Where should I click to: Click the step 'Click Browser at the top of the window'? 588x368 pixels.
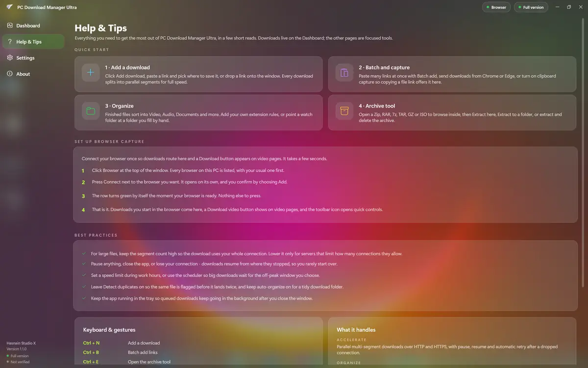188,170
